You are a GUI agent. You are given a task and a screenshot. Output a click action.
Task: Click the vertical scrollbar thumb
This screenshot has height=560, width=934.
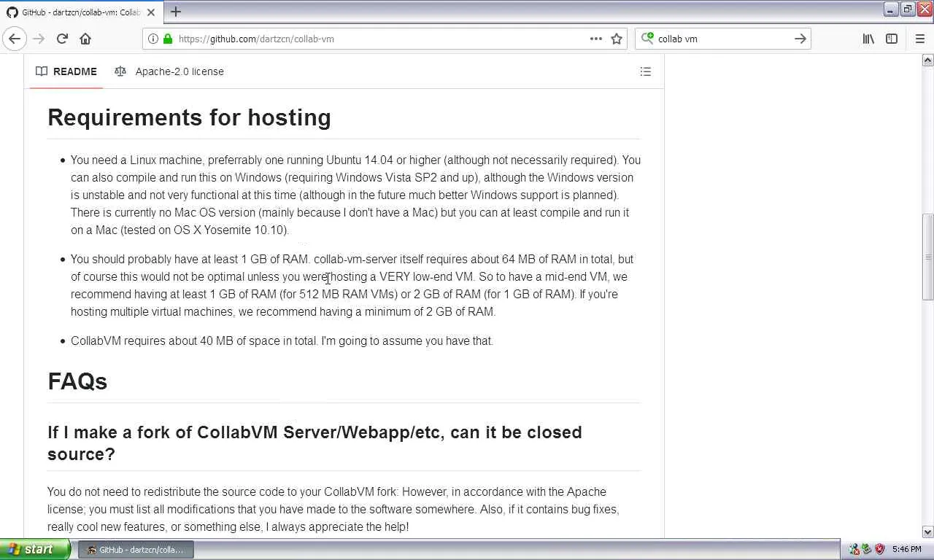[927, 257]
